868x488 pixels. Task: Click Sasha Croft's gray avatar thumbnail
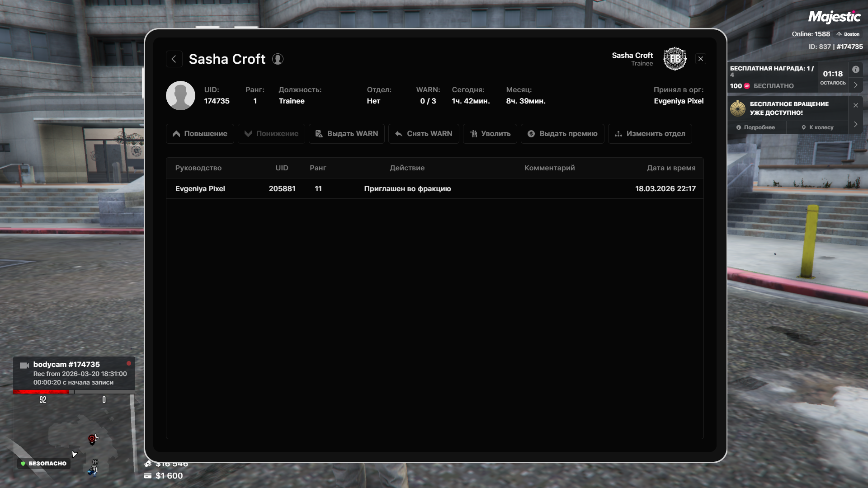click(180, 96)
